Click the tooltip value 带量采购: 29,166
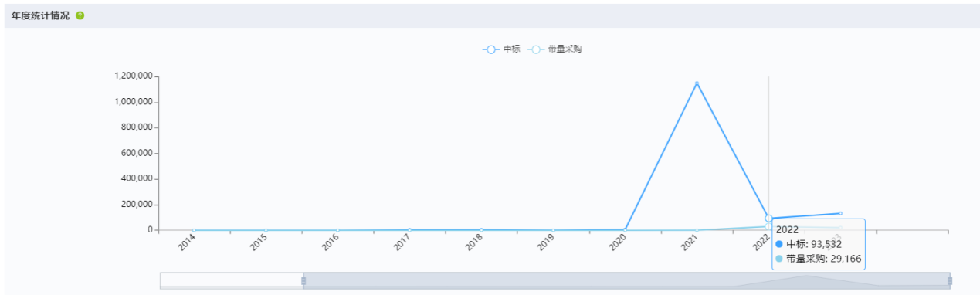The image size is (980, 295). point(823,259)
